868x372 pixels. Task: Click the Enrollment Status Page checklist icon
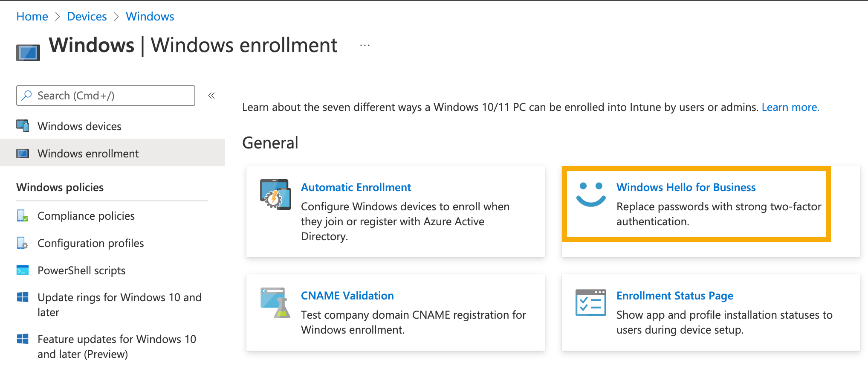590,303
